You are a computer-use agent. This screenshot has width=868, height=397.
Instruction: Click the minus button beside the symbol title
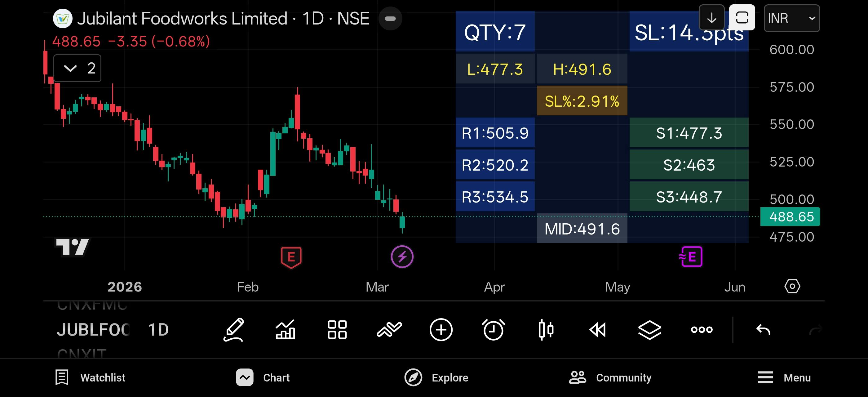(390, 19)
